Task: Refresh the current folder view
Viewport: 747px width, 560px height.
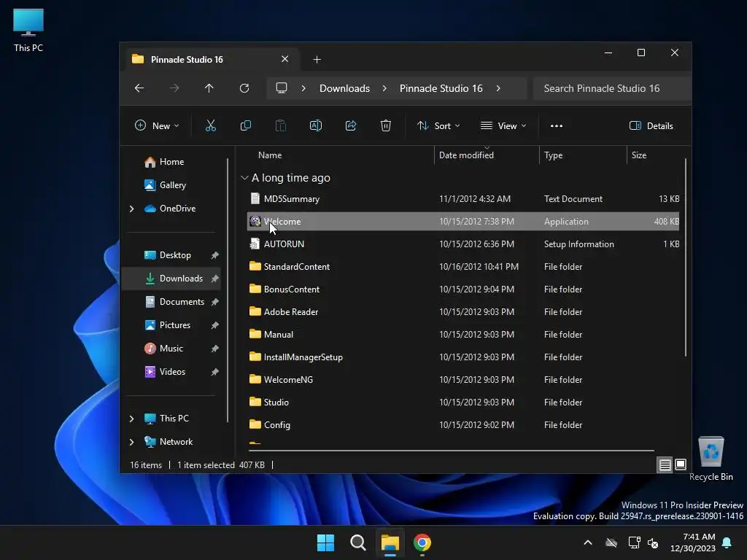Action: tap(244, 88)
